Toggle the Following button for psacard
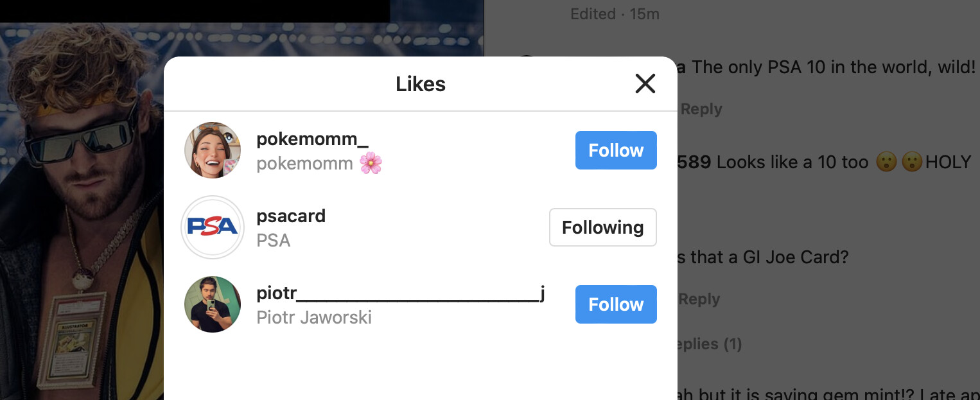The height and width of the screenshot is (400, 980). pos(603,227)
